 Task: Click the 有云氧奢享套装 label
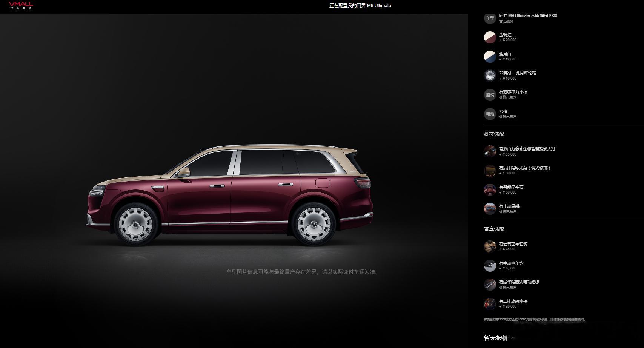pyautogui.click(x=513, y=244)
